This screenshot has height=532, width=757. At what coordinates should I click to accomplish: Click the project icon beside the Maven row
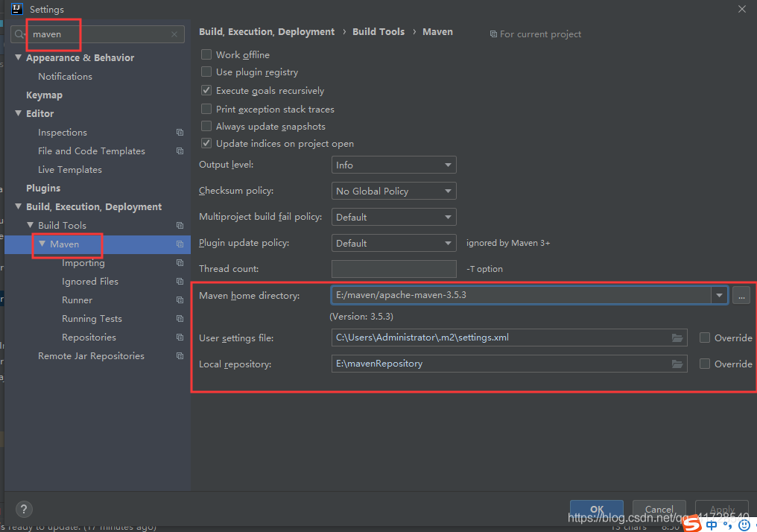coord(180,244)
